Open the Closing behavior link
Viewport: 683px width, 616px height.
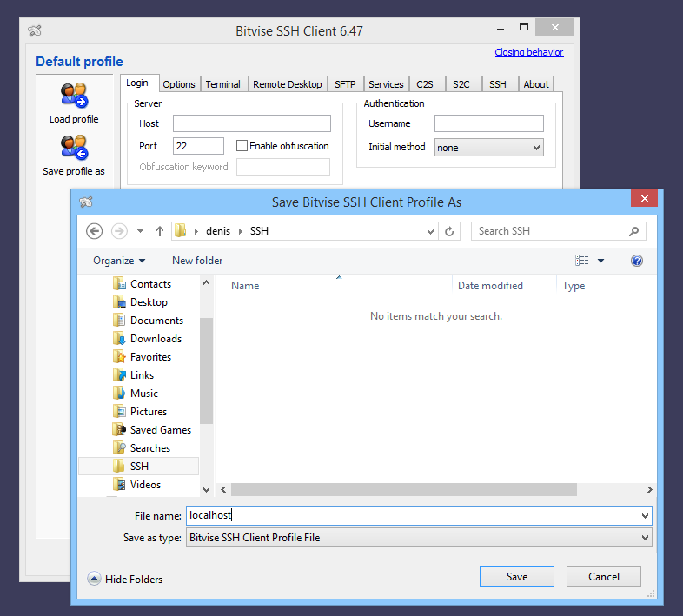529,52
